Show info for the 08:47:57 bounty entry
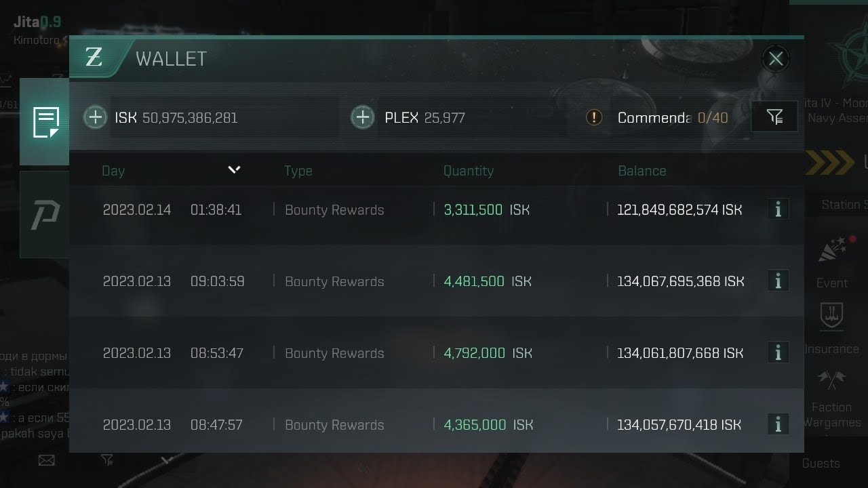 (x=778, y=424)
